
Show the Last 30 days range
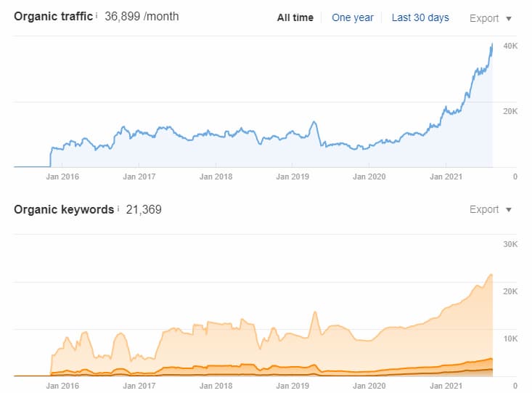coord(420,17)
